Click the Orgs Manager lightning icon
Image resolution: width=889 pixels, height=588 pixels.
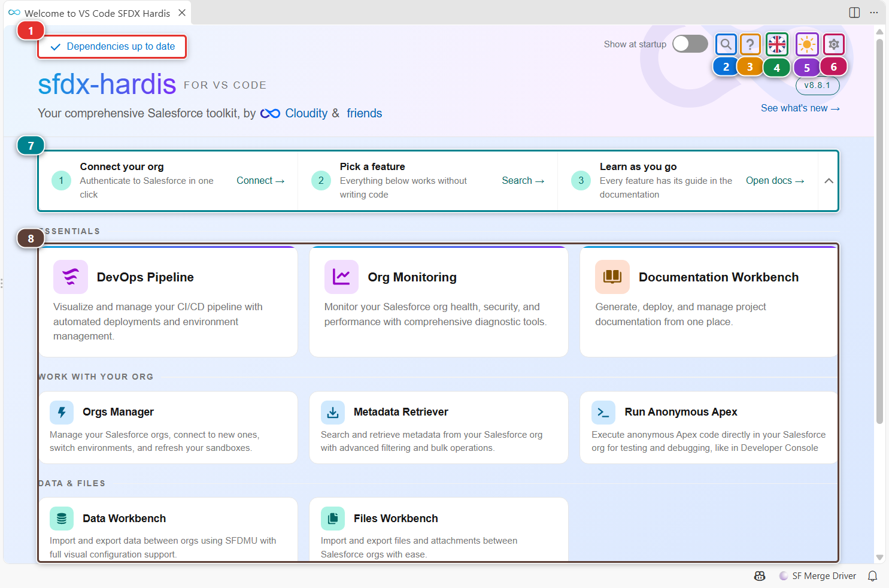[62, 412]
